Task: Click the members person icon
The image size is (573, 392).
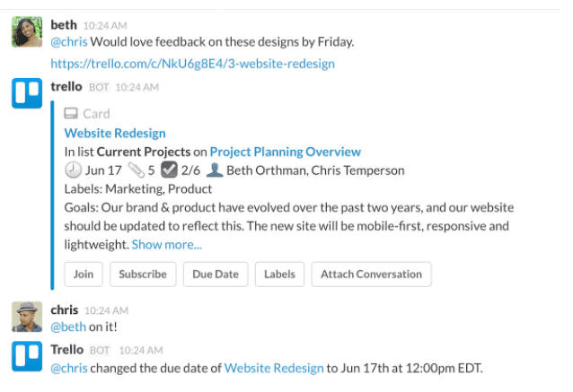Action: pos(214,170)
